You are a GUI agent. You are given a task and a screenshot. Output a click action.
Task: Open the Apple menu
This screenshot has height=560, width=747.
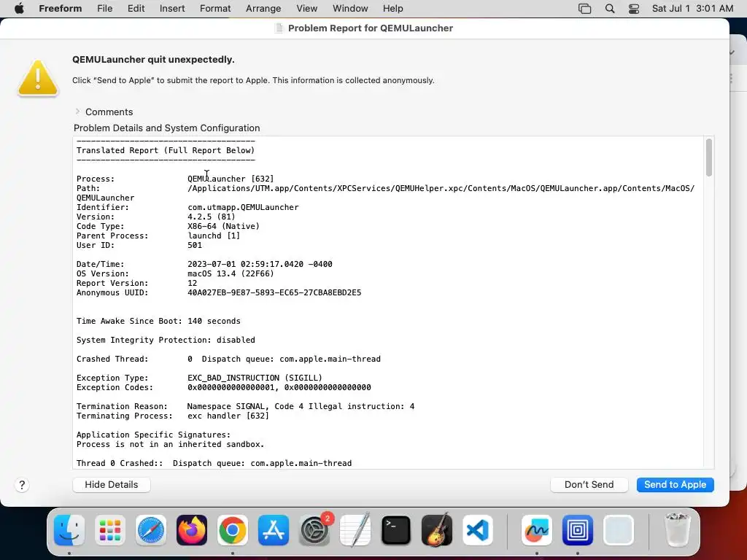(x=19, y=9)
